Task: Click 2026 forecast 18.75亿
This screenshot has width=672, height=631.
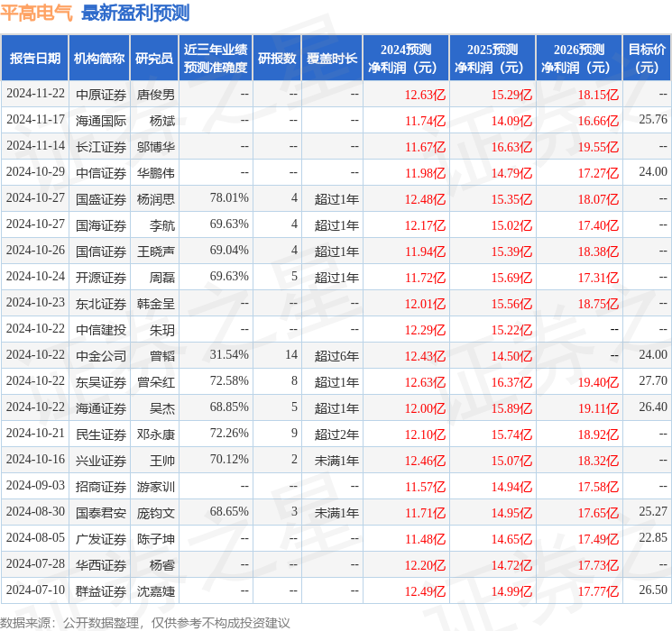Action: coord(598,304)
